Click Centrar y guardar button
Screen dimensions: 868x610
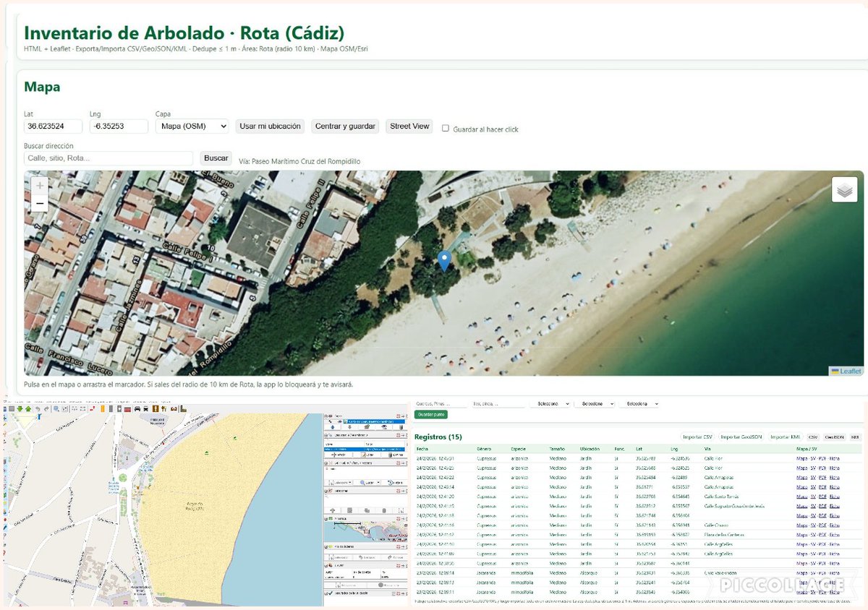tap(345, 126)
